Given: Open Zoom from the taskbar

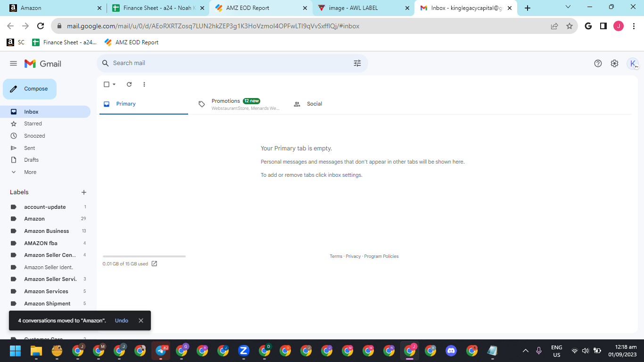Looking at the screenshot, I should [244, 351].
